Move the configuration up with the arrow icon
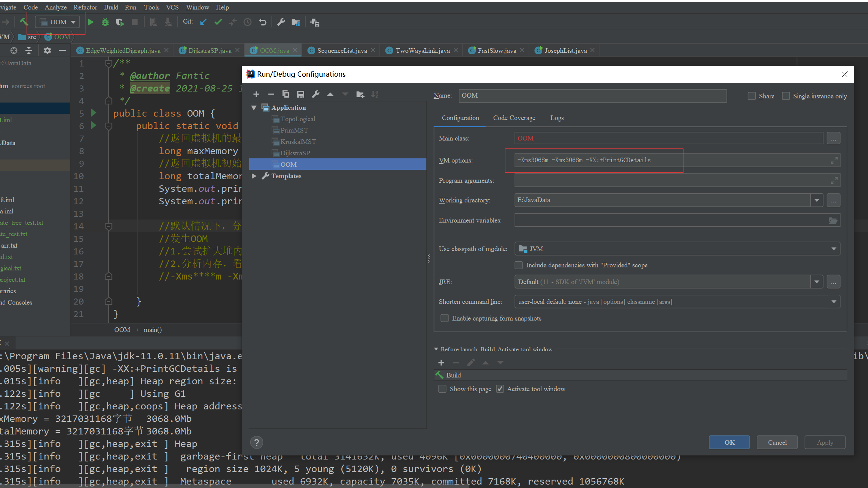 tap(330, 94)
